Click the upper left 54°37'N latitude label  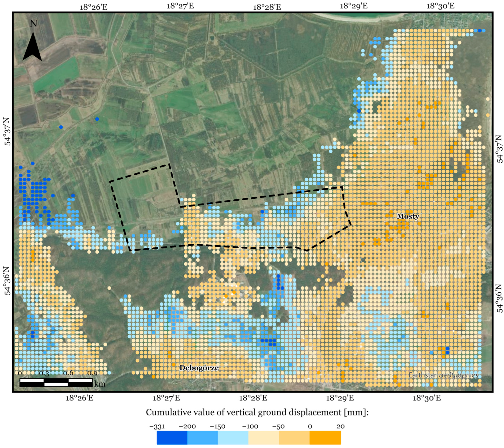(x=7, y=131)
